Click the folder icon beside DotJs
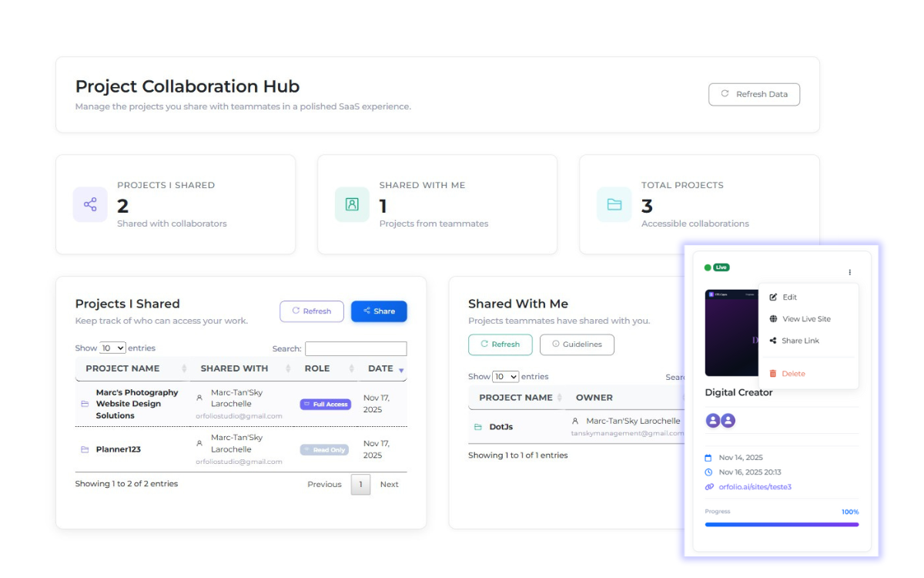 click(x=478, y=427)
